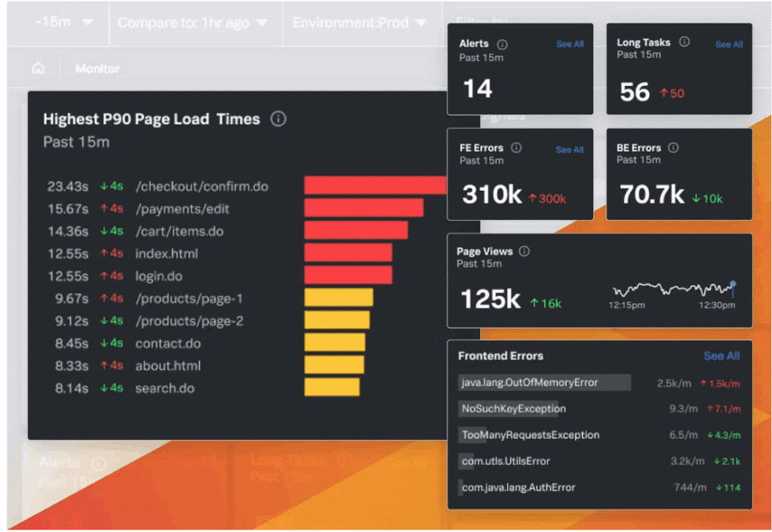Click the Page Views info icon

click(x=525, y=252)
